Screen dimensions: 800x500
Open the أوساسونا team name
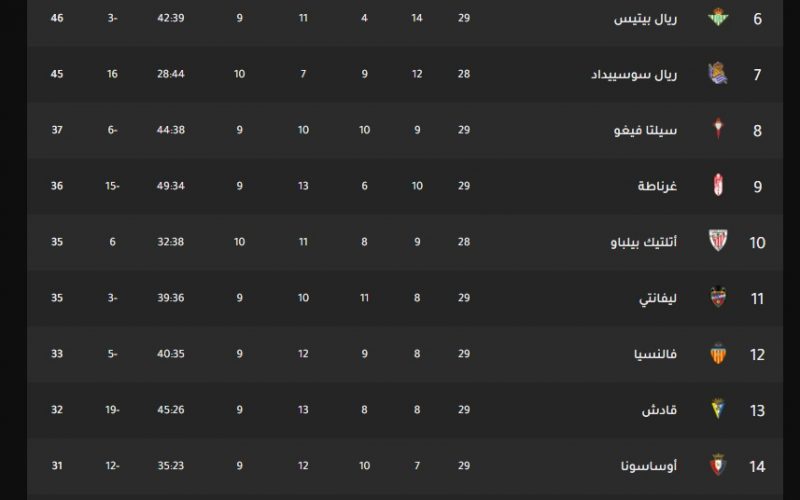pyautogui.click(x=649, y=465)
